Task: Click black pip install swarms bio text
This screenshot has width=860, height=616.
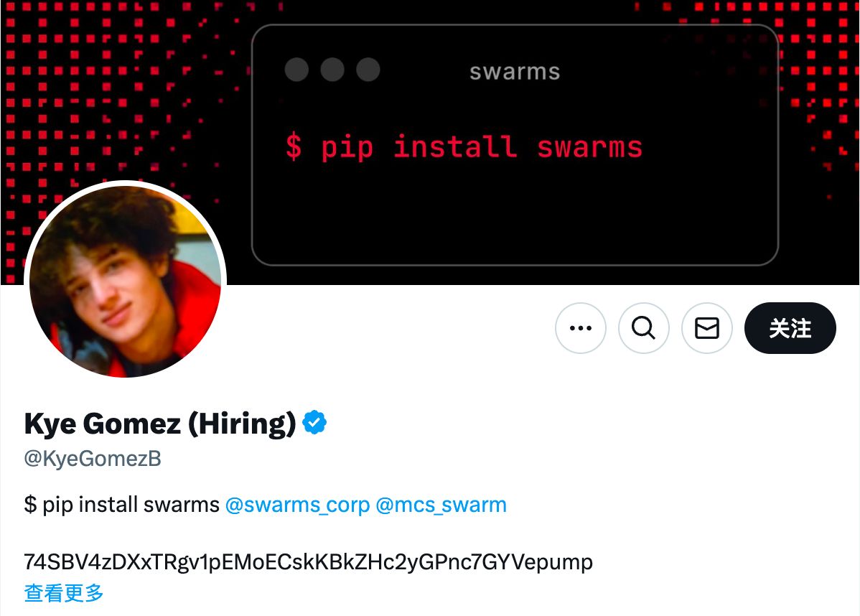Action: click(x=131, y=505)
